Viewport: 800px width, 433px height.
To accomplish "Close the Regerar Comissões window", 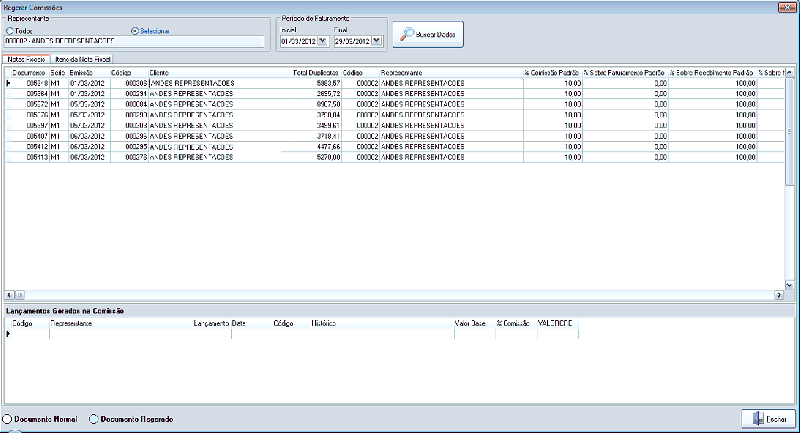I will point(785,7).
